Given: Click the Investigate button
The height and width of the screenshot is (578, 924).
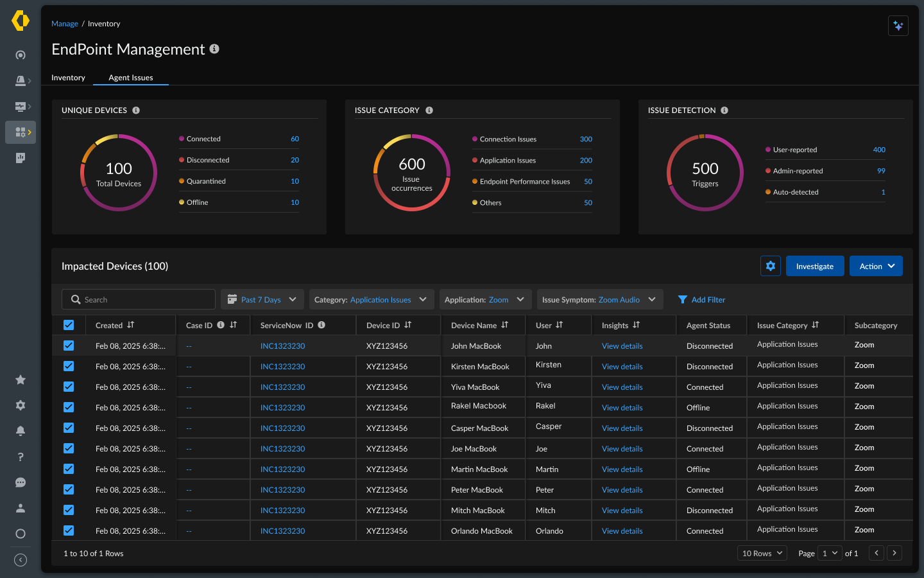Looking at the screenshot, I should click(x=815, y=266).
